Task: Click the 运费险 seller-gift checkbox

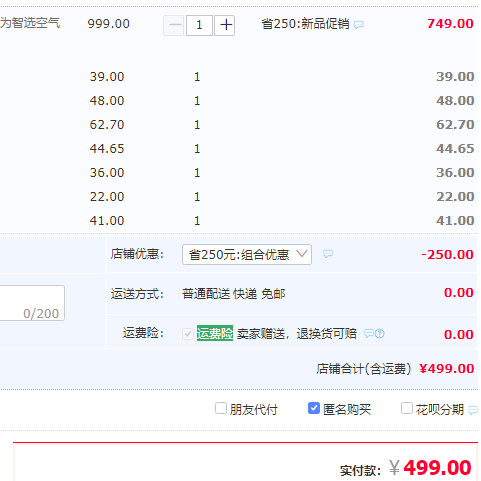Action: [x=188, y=334]
